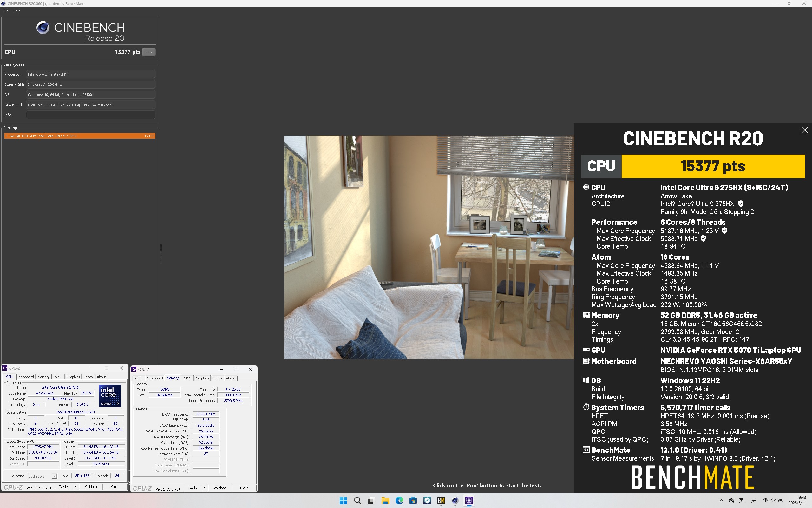Click the Intel Core Ultra 9 logo
Screen dimensions: 812x508
pos(110,396)
